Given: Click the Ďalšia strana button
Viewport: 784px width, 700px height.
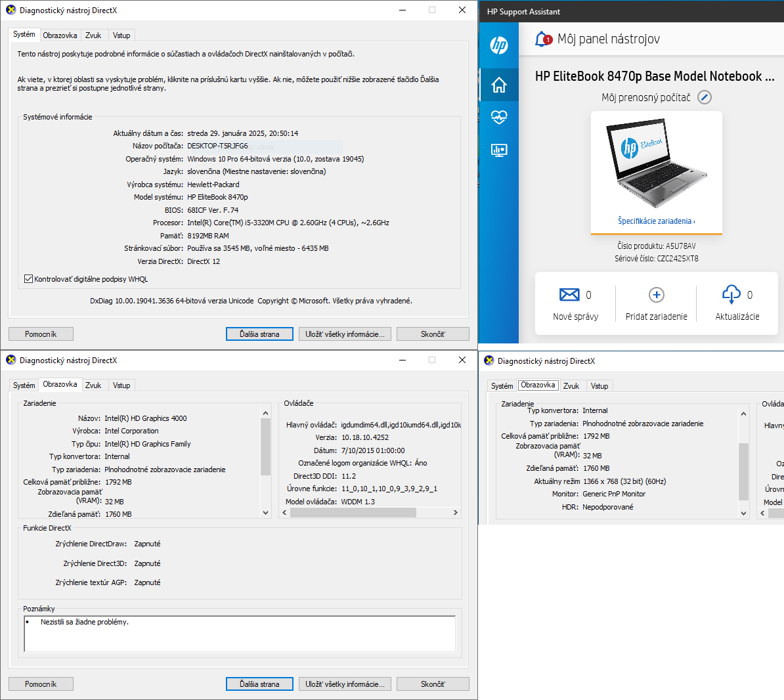Looking at the screenshot, I should tap(259, 334).
